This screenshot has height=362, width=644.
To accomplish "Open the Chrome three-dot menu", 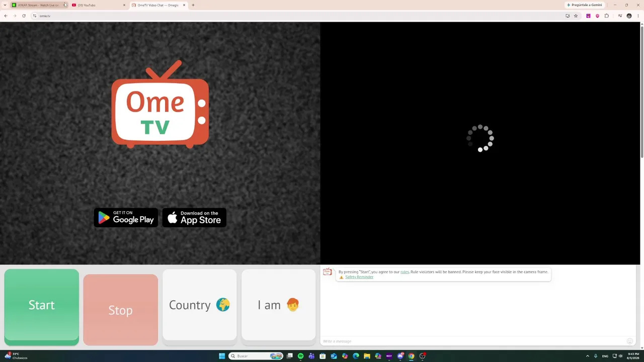I will pos(638,16).
